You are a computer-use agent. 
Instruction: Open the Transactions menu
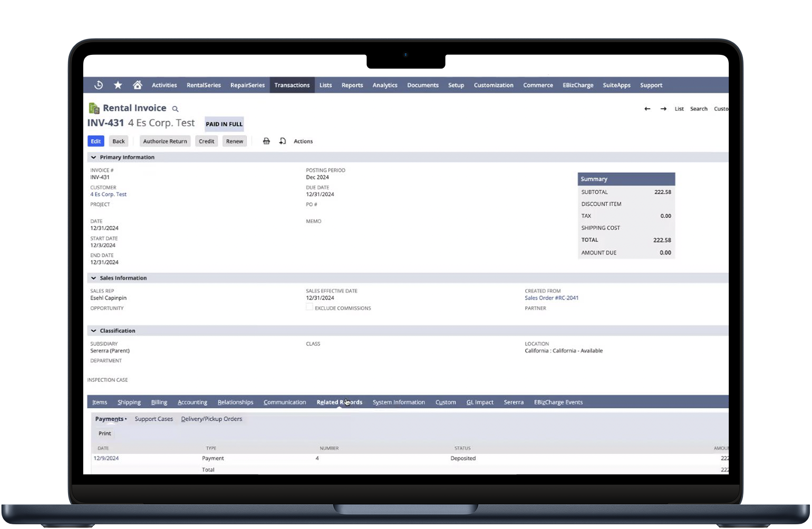(x=292, y=85)
